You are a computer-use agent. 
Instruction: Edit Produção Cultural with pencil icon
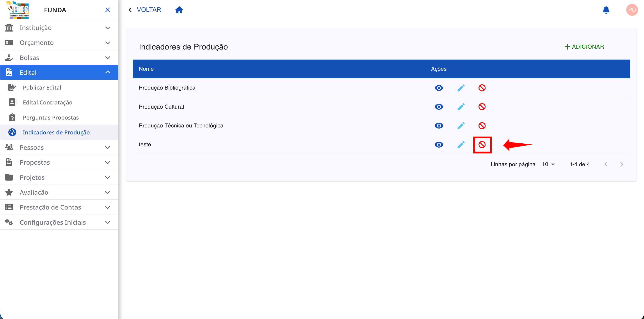click(x=461, y=107)
